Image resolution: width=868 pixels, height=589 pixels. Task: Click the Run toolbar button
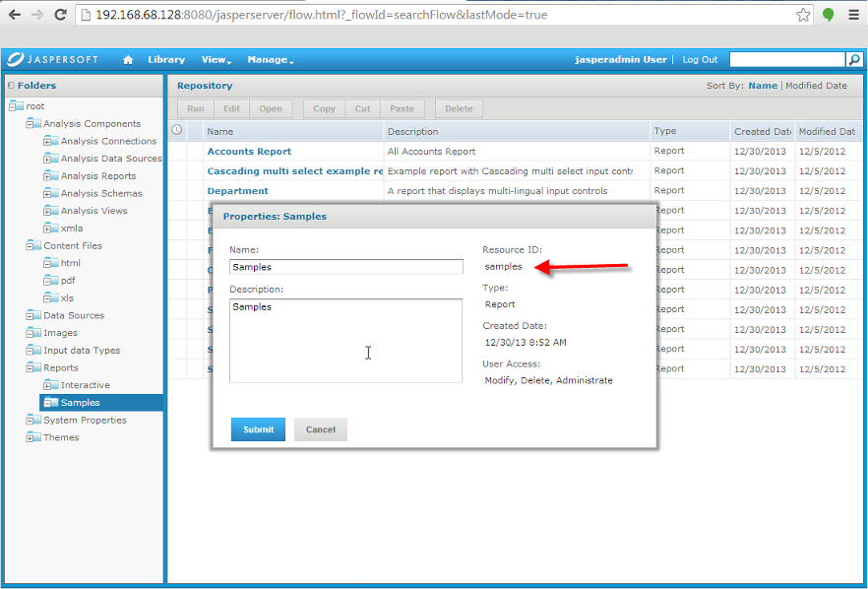pos(196,108)
